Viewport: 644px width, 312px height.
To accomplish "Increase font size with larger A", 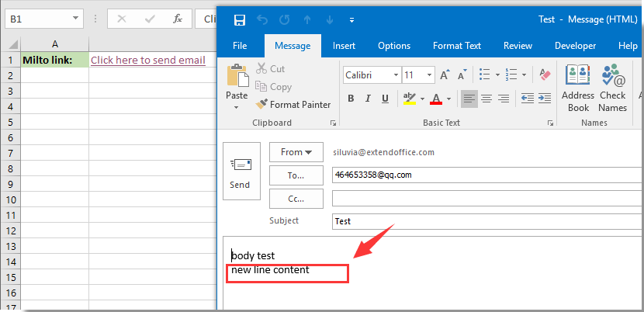I will pyautogui.click(x=445, y=75).
